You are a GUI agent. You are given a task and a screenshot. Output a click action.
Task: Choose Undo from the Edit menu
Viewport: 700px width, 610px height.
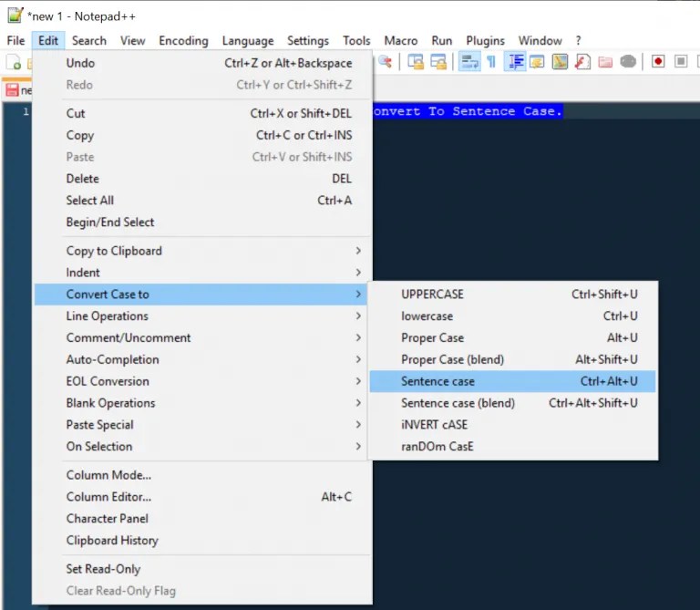(x=202, y=63)
